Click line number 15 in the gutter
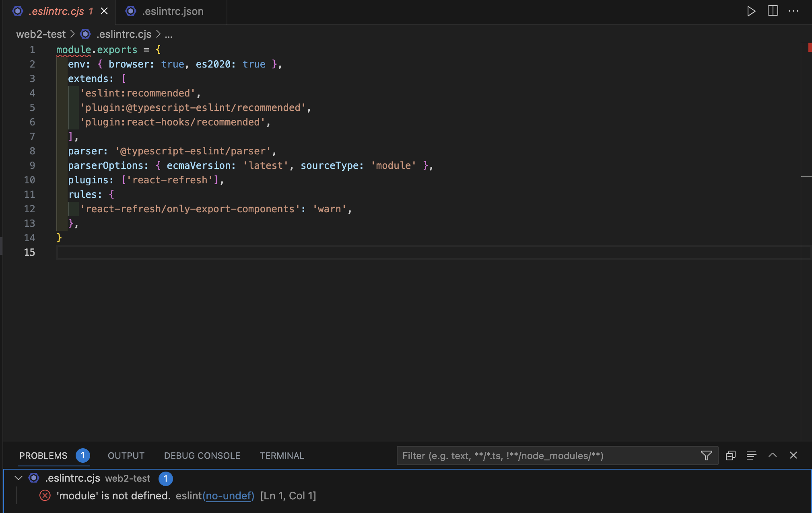The width and height of the screenshot is (812, 513). pos(29,252)
